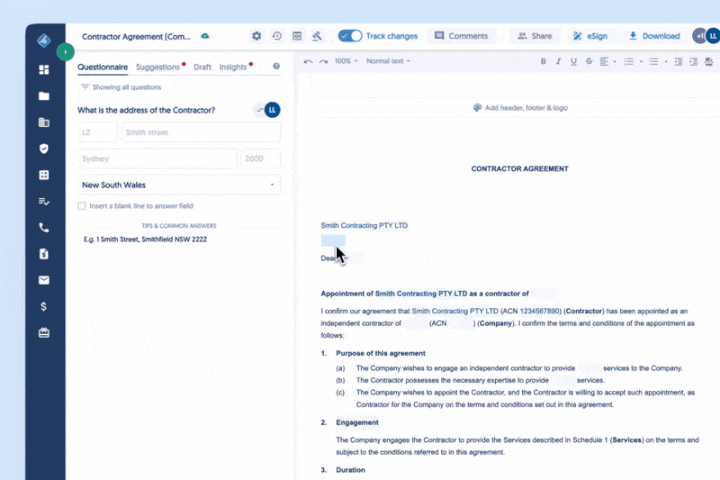720x480 pixels.
Task: Open the dollar document icon in sidebar
Action: (x=44, y=254)
